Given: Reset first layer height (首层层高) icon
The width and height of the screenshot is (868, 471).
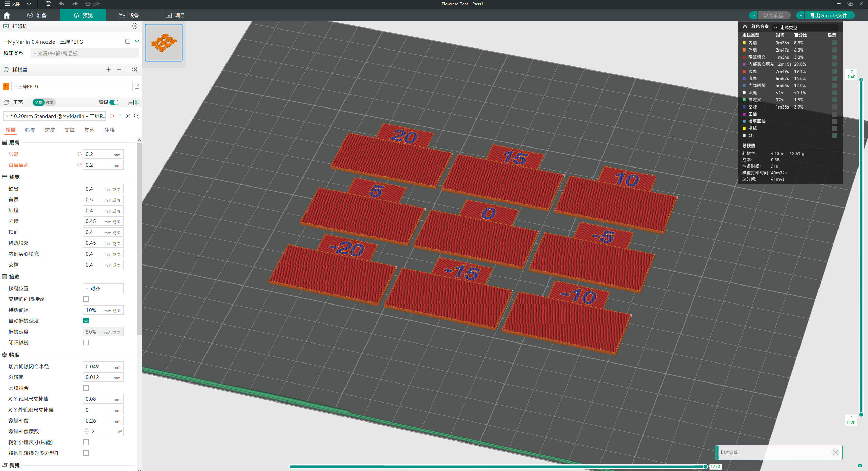Looking at the screenshot, I should [x=80, y=165].
